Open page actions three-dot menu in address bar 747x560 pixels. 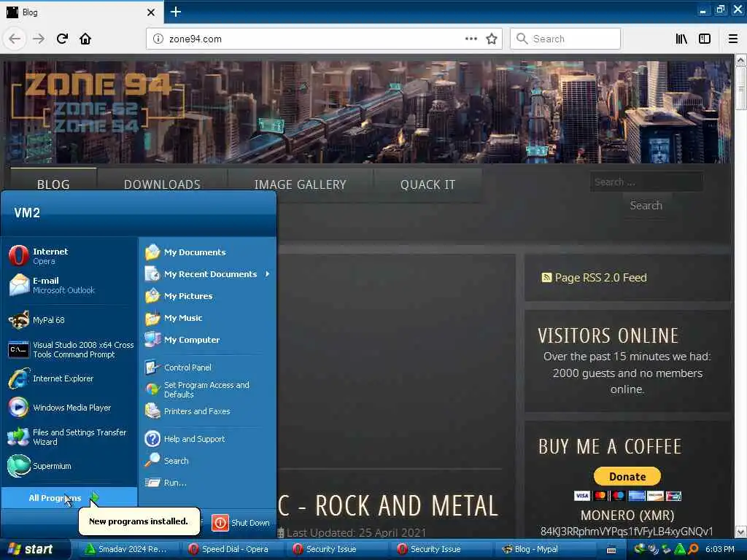(471, 39)
